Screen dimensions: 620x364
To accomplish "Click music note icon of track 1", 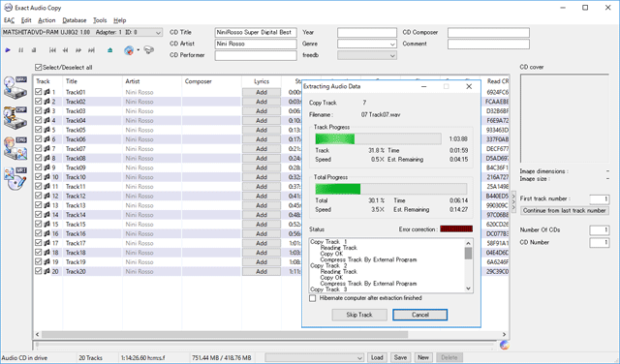I will click(x=46, y=92).
